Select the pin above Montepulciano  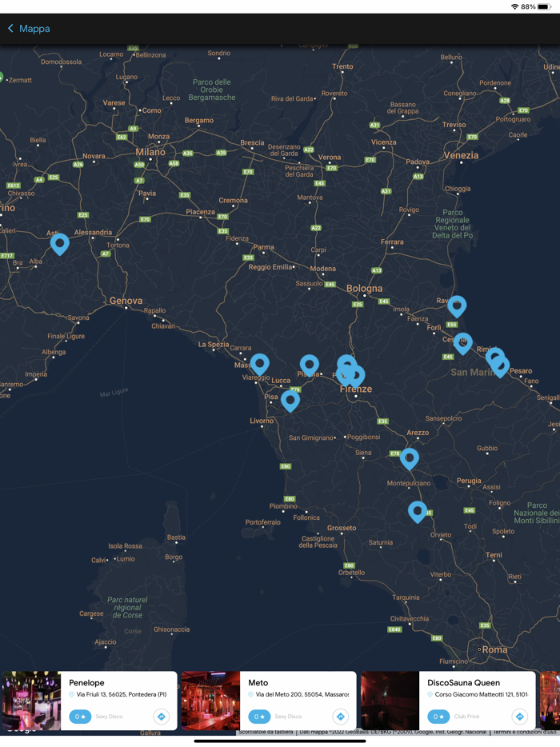pyautogui.click(x=410, y=459)
